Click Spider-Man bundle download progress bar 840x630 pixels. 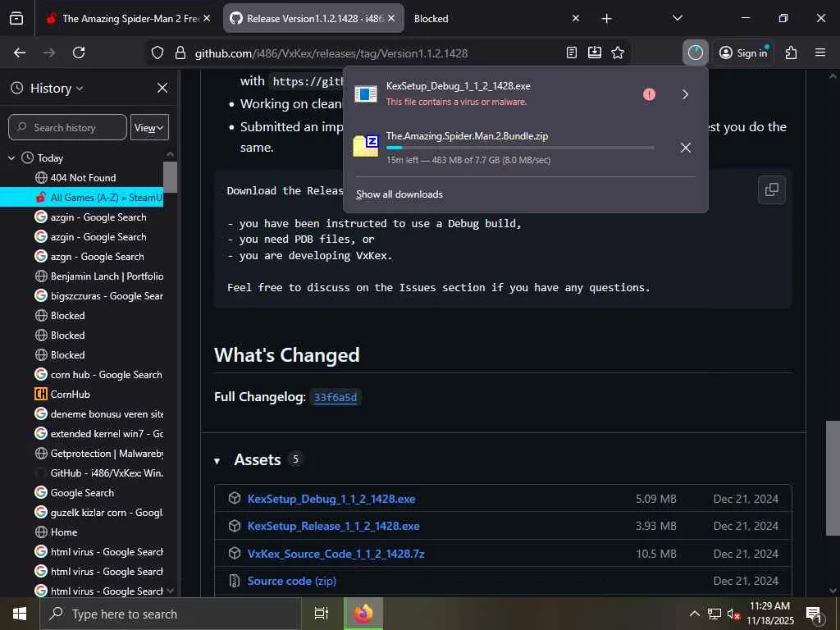(x=519, y=148)
